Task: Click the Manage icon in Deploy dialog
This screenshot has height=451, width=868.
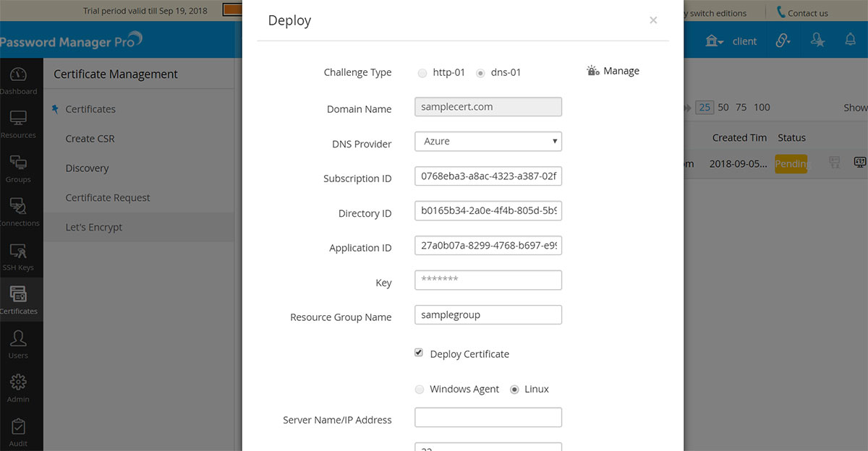Action: (x=593, y=71)
